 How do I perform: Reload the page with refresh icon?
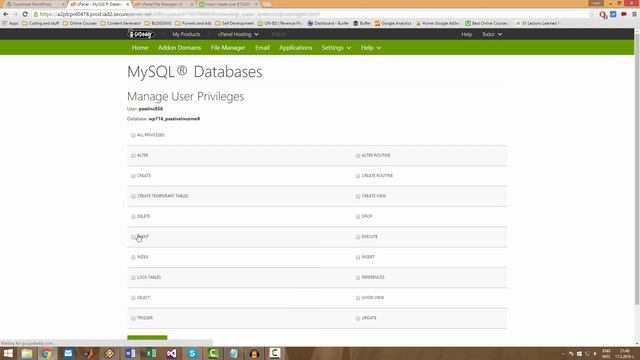(x=25, y=14)
